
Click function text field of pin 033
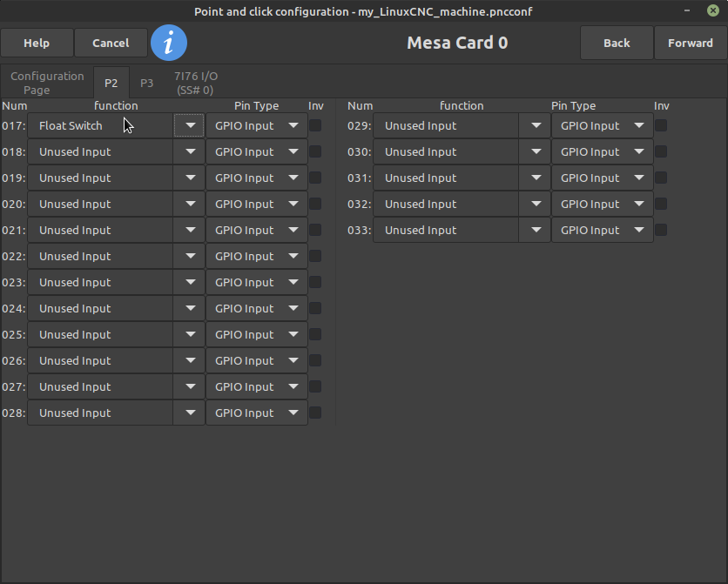coord(446,230)
